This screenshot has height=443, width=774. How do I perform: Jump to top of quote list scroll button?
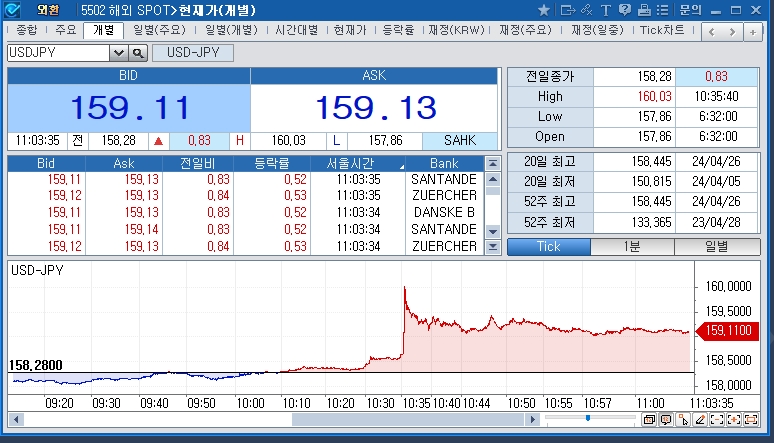click(493, 163)
